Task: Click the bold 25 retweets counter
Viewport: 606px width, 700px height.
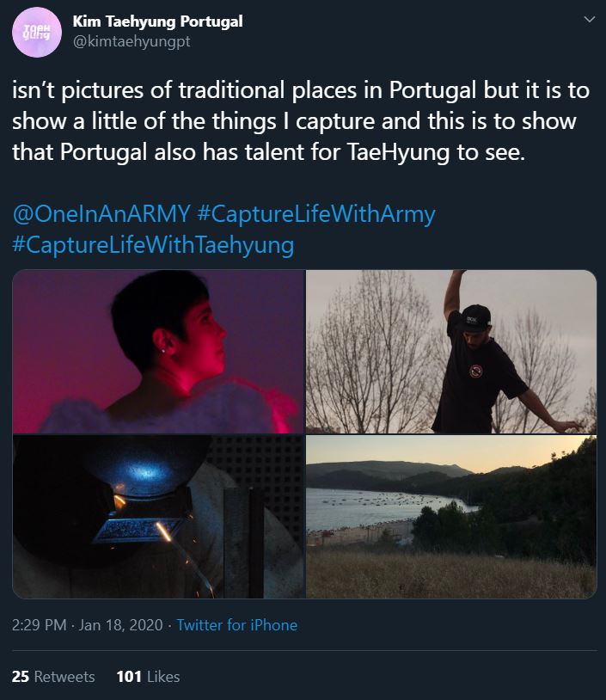Action: pos(19,676)
